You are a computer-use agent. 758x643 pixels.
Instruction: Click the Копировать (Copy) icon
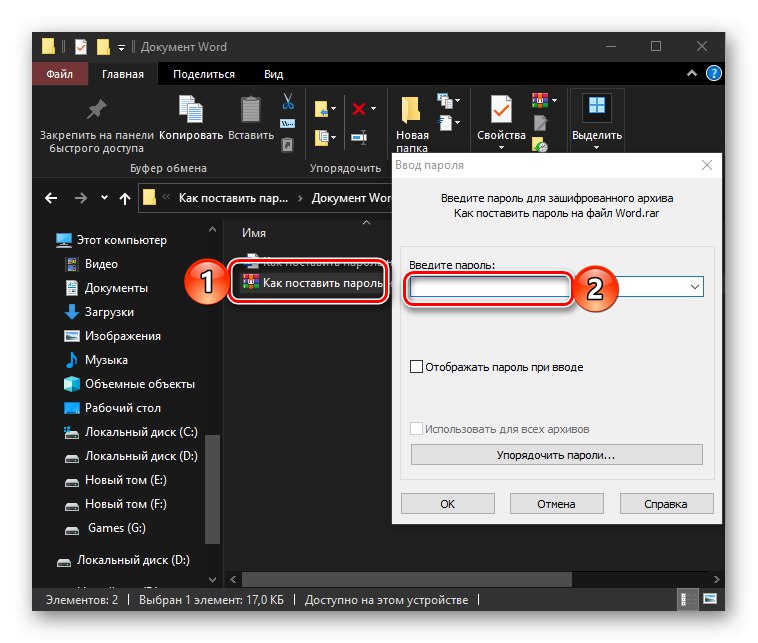coord(190,109)
